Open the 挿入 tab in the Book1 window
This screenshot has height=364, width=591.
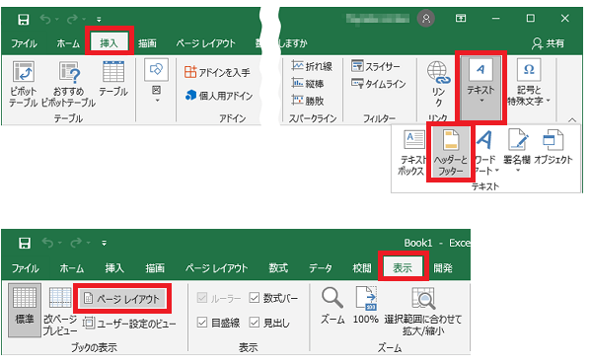(114, 268)
